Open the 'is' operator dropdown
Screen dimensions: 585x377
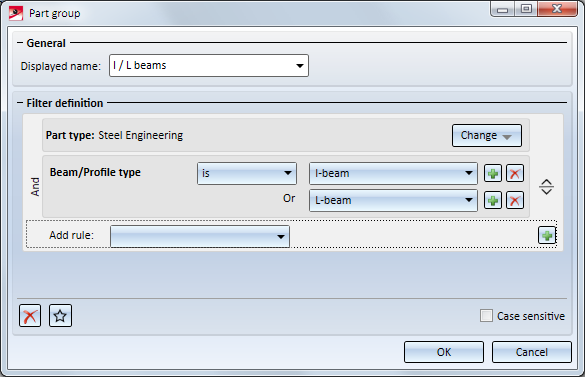[247, 173]
